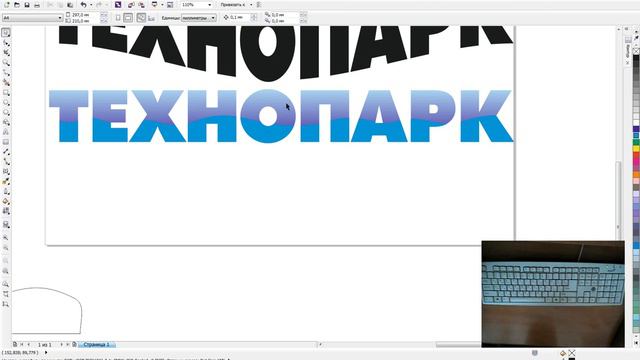Pick the red swatch in the palette
640x360 pixels.
click(x=636, y=156)
